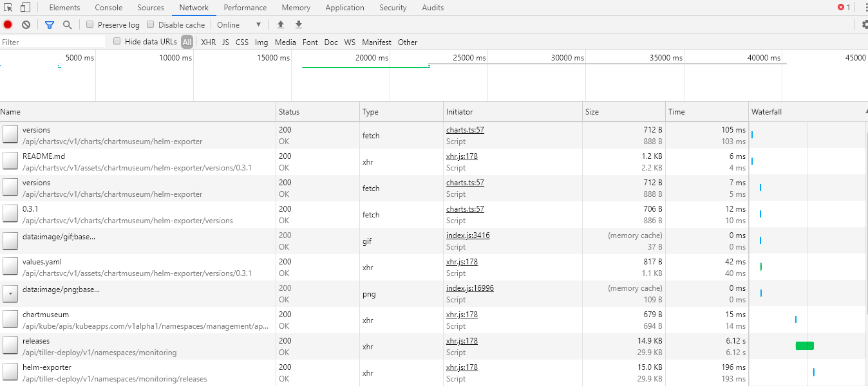
Task: Toggle the device toolbar
Action: pyautogui.click(x=24, y=7)
